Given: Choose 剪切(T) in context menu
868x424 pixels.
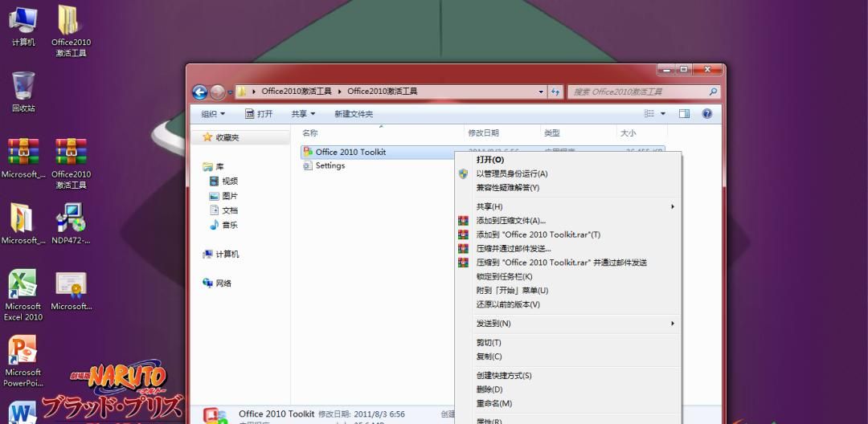Looking at the screenshot, I should 568,343.
